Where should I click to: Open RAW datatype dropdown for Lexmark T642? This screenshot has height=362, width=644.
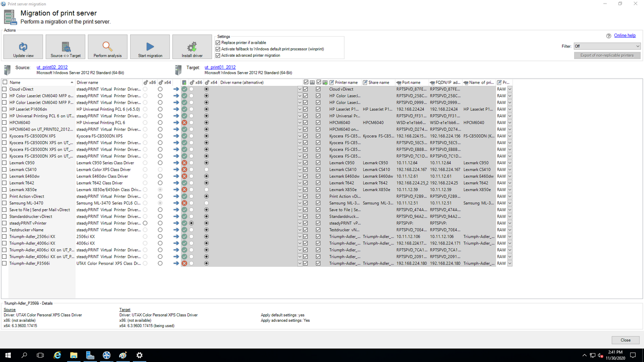click(509, 183)
